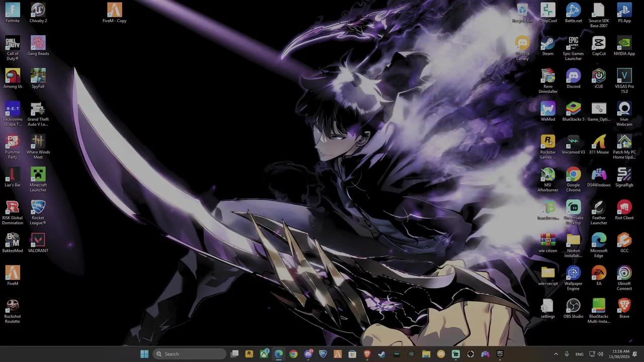The image size is (644, 362).
Task: Open the Fortnite desktop shortcut
Action: click(13, 13)
